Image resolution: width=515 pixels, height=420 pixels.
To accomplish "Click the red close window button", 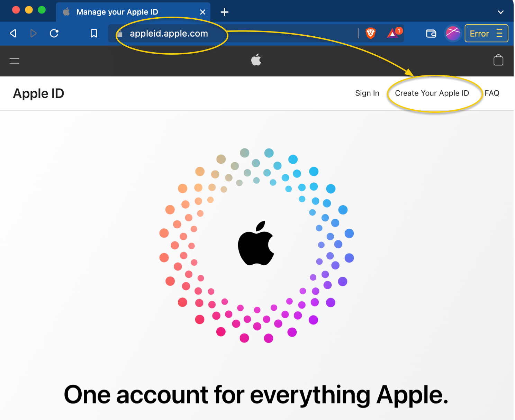I will coord(16,10).
